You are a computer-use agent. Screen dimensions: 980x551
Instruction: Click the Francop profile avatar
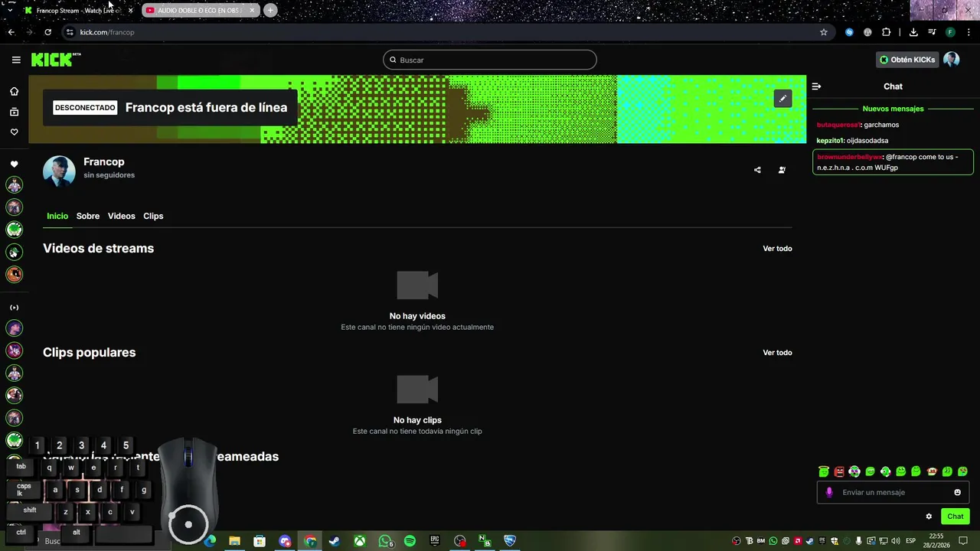pyautogui.click(x=59, y=171)
